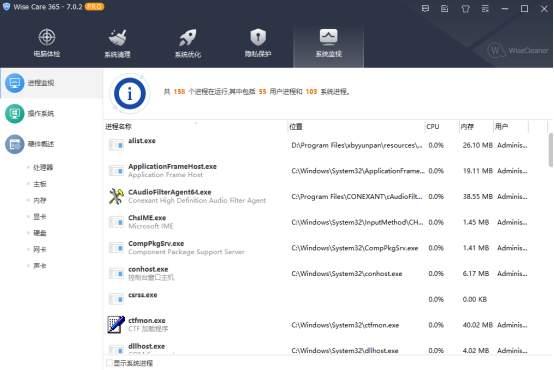Viewport: 554px width, 370px height.
Task: Open the 显卡 hardware item
Action: tap(40, 217)
